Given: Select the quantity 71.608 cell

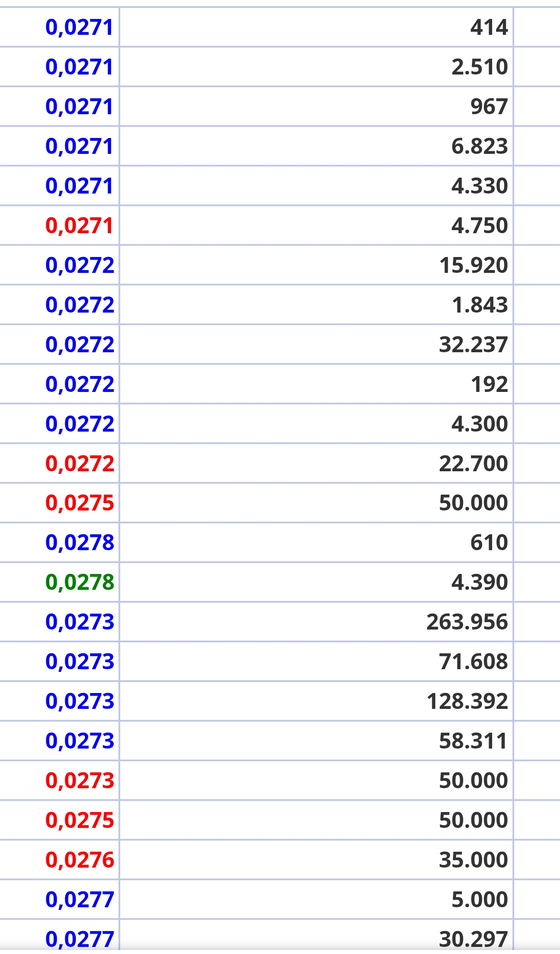Looking at the screenshot, I should [x=316, y=661].
